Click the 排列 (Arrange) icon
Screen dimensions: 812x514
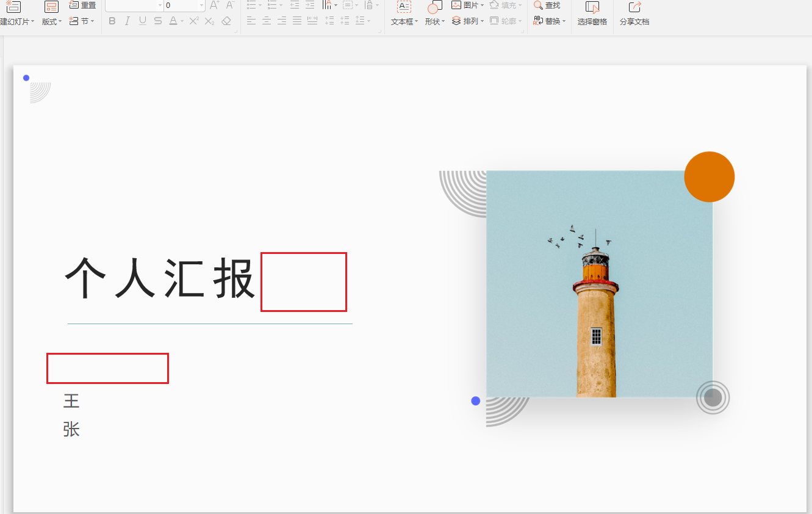click(465, 20)
